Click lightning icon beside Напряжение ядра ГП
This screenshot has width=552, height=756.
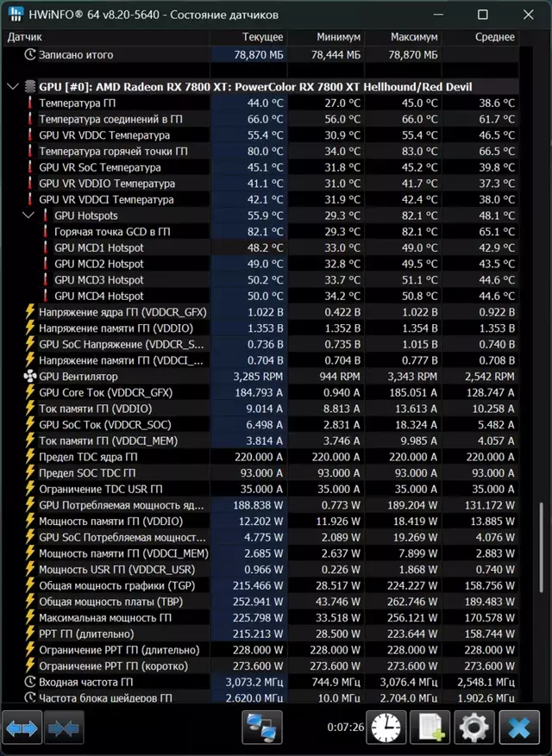click(x=30, y=312)
